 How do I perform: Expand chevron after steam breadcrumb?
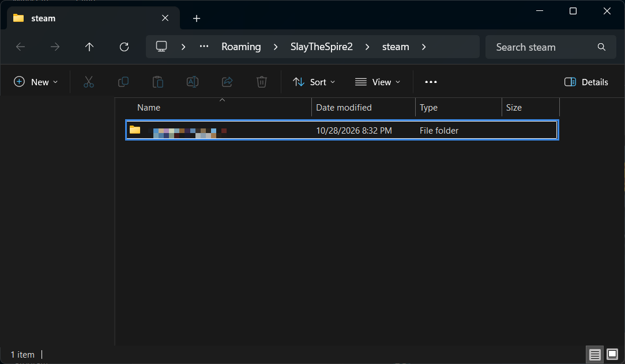click(424, 47)
